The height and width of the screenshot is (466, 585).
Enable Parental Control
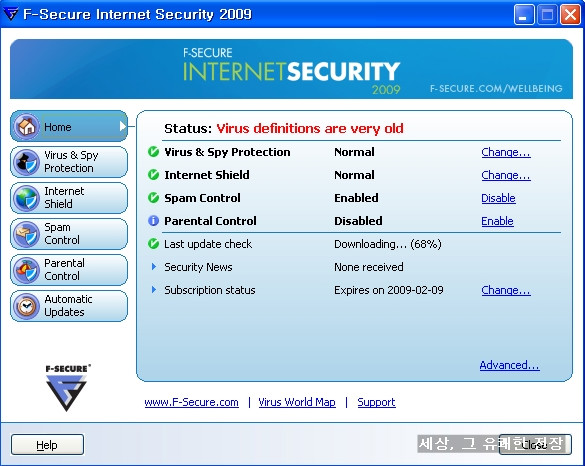tap(497, 221)
